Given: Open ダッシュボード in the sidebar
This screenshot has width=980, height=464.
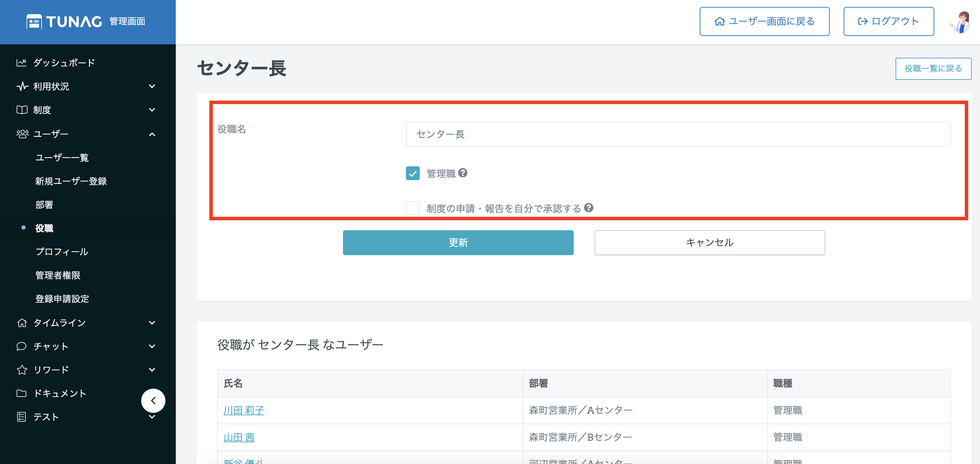Looking at the screenshot, I should (x=64, y=63).
